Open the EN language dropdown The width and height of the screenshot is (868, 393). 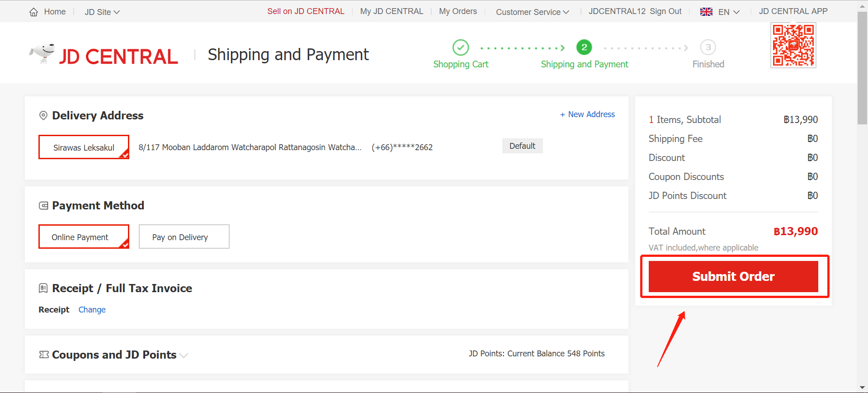click(729, 12)
